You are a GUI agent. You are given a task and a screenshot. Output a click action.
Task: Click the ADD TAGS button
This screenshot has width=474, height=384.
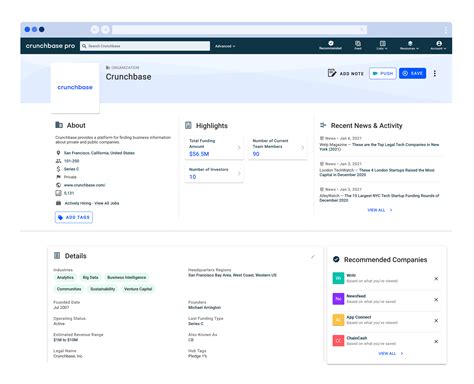74,217
